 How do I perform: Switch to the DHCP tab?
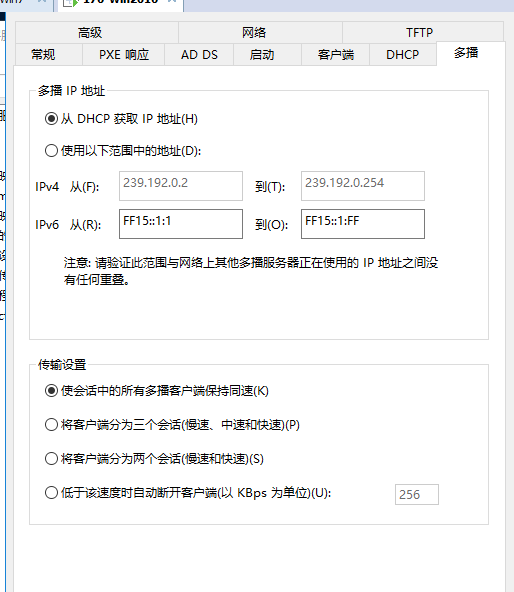click(403, 55)
